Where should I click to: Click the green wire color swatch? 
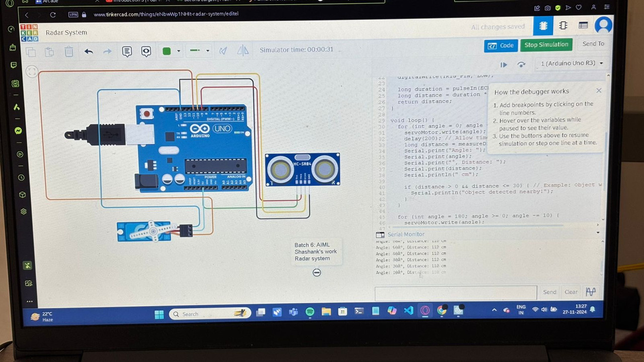[167, 51]
